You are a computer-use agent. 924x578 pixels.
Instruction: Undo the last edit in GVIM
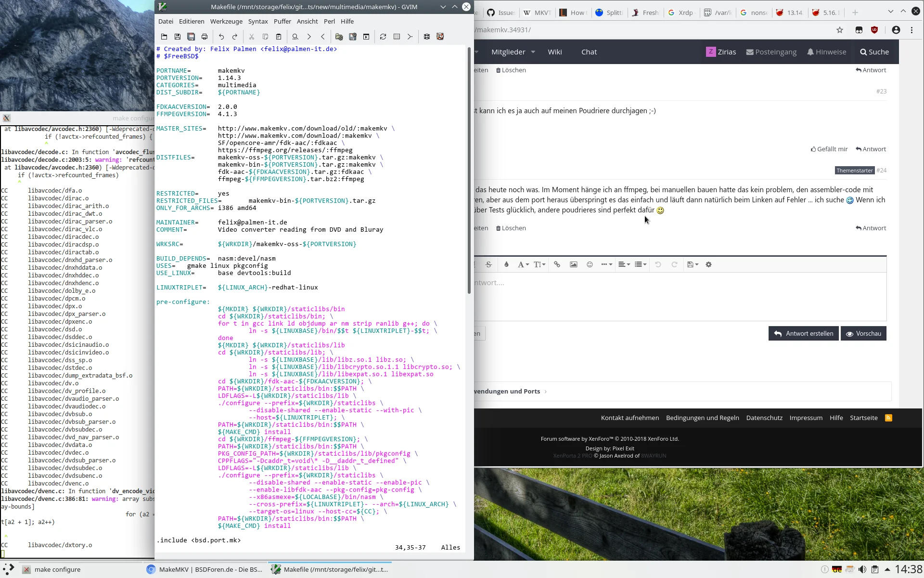click(221, 37)
